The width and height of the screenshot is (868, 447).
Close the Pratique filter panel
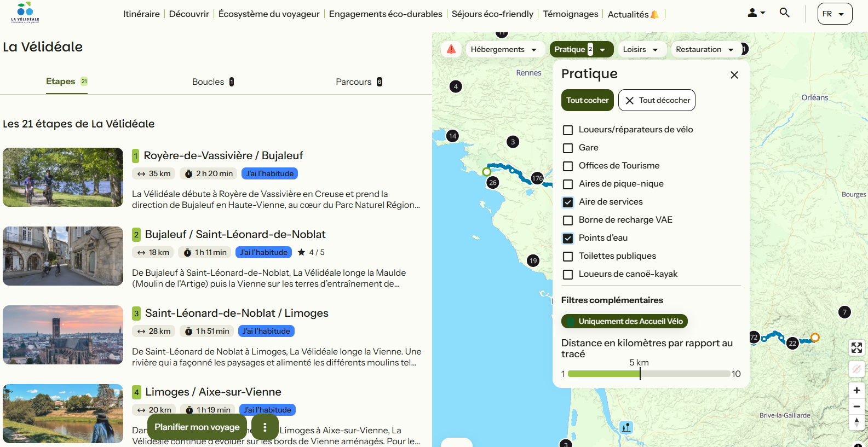point(734,75)
